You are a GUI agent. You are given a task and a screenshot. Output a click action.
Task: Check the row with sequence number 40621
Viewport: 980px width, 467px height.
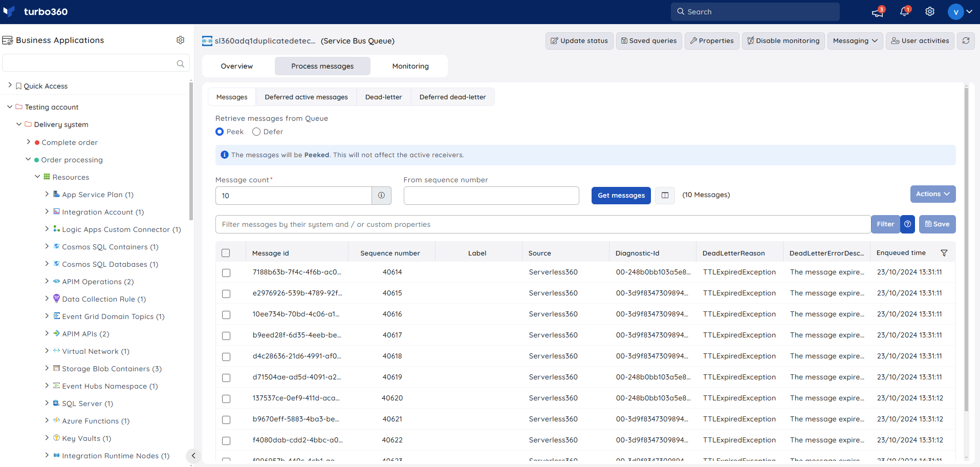pos(226,420)
